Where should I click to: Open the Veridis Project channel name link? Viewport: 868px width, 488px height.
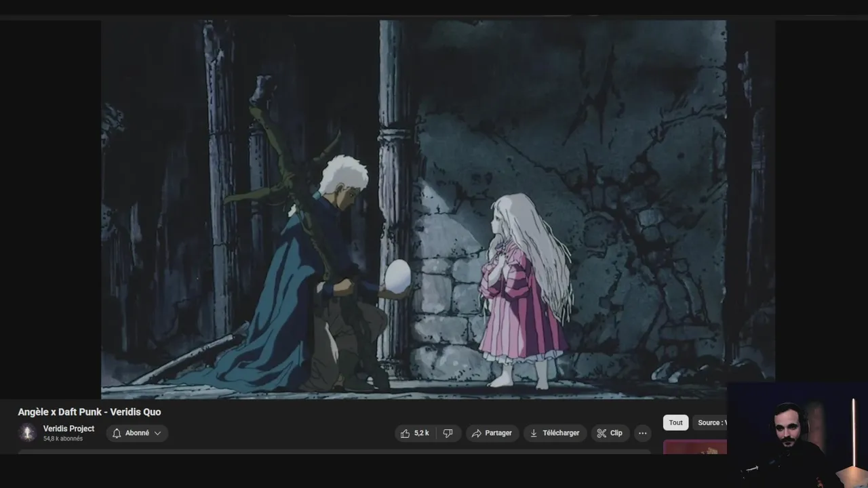[x=68, y=428]
